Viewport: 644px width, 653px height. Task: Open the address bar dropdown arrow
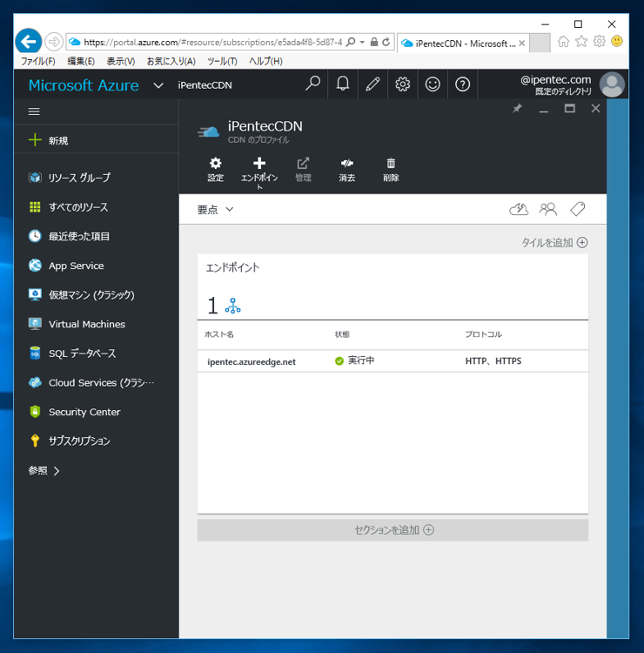(x=362, y=42)
